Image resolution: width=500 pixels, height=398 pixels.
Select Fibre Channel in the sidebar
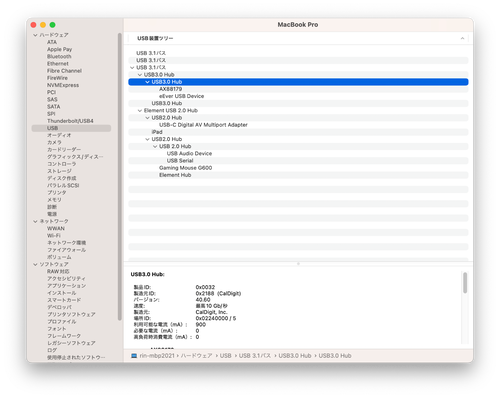pos(64,71)
